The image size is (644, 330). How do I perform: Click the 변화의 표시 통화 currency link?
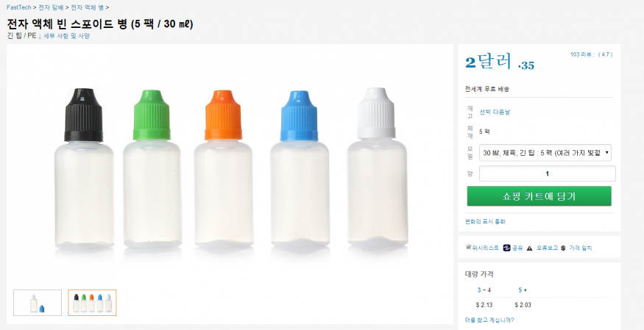(x=485, y=221)
